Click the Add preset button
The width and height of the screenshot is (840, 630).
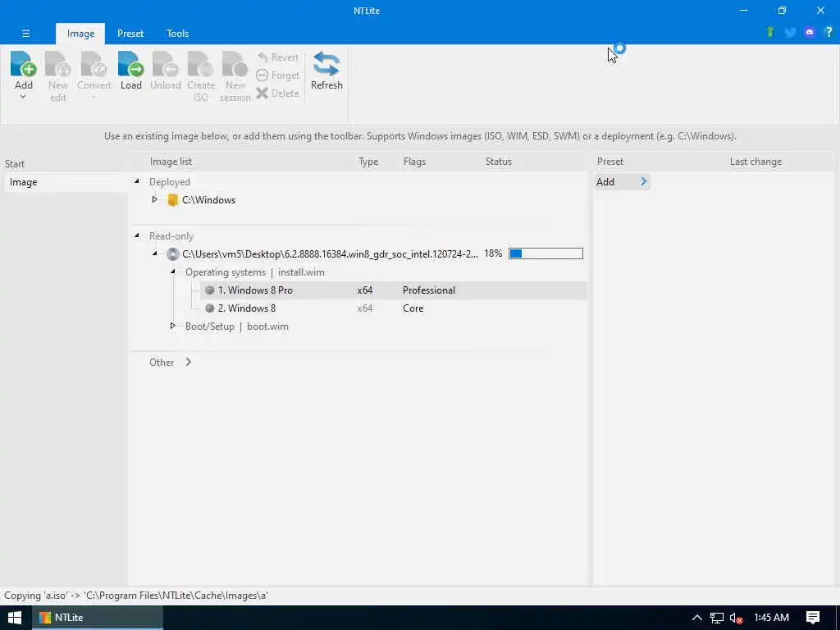click(x=622, y=182)
